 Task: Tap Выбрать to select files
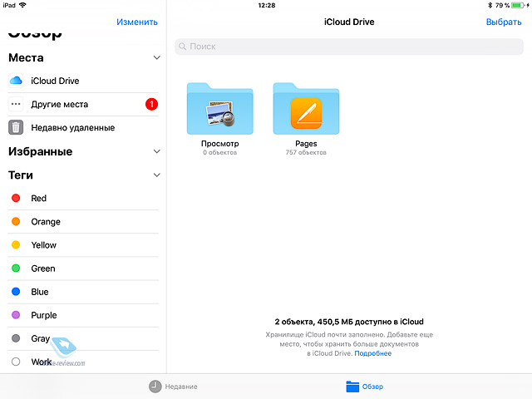coord(504,22)
